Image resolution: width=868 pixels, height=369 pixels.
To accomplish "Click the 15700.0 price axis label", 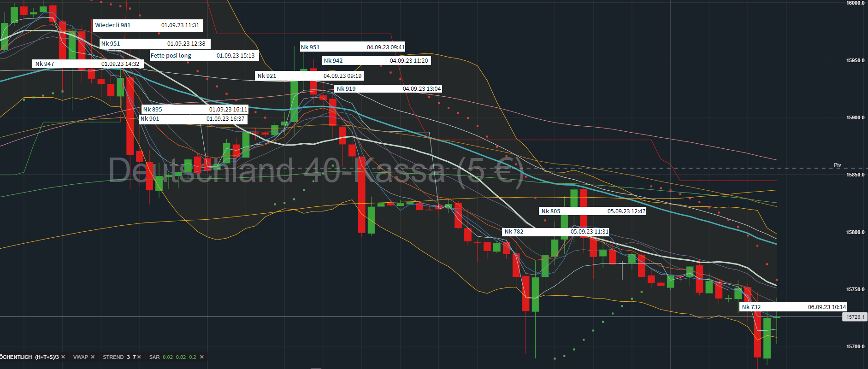I will pyautogui.click(x=856, y=346).
